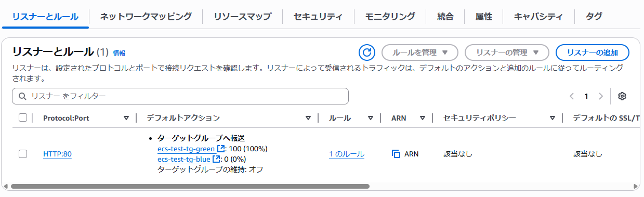Copy the ARN using copy icon
The height and width of the screenshot is (197, 644).
[396, 154]
